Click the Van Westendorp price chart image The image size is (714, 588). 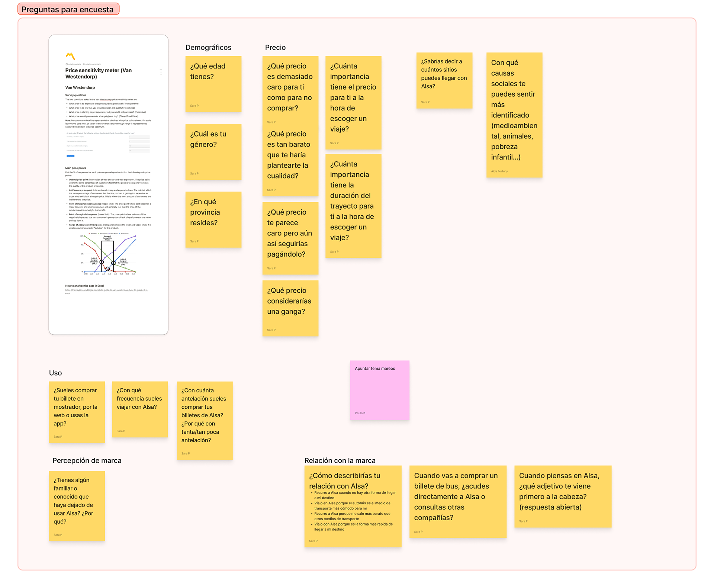tap(109, 254)
